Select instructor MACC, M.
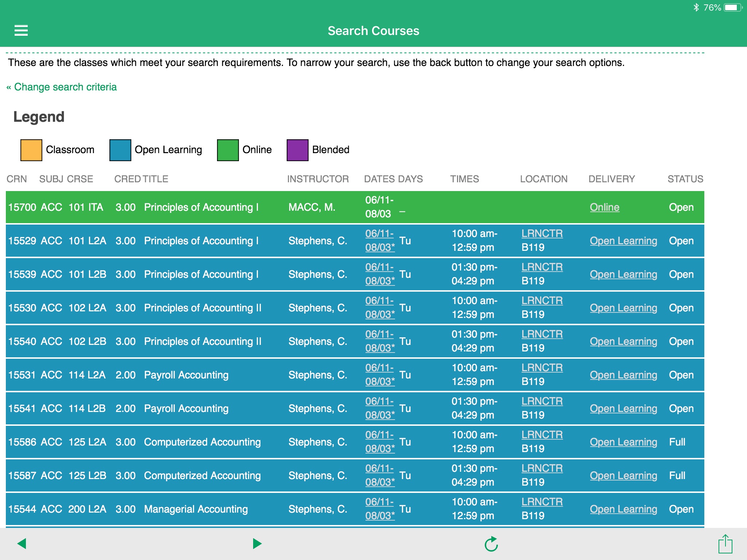This screenshot has width=747, height=560. [x=311, y=207]
